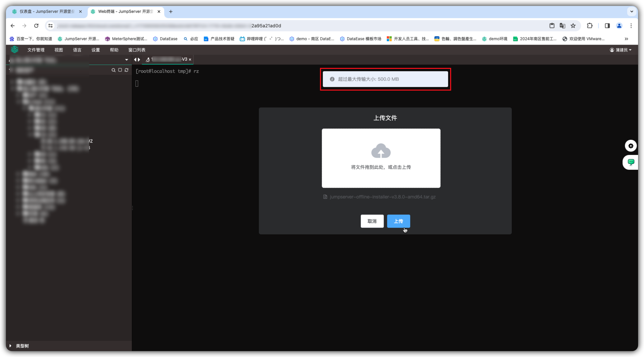Open the 文件管理 menu
This screenshot has width=644, height=357.
36,50
